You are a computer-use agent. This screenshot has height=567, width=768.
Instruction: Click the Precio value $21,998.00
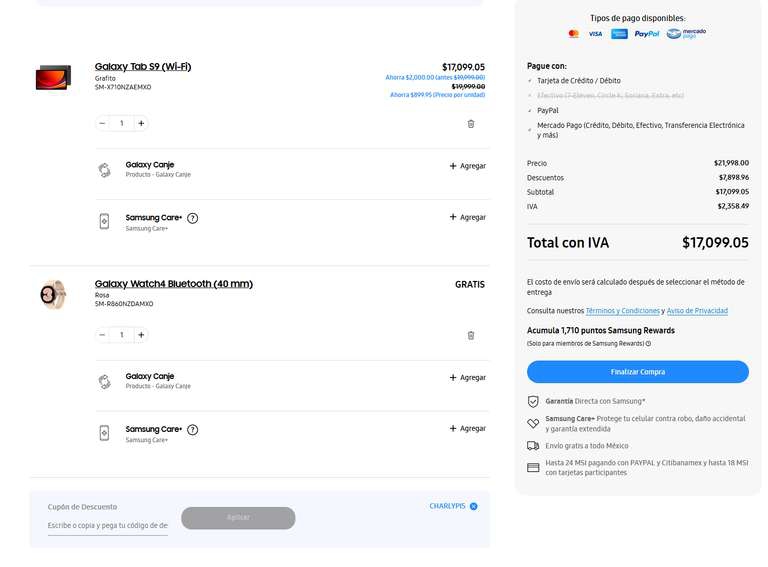731,163
